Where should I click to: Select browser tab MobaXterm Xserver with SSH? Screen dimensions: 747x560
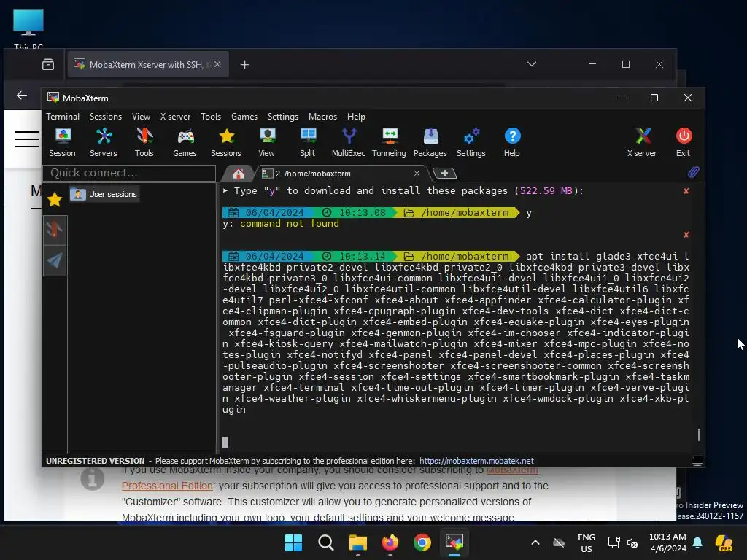pyautogui.click(x=147, y=64)
